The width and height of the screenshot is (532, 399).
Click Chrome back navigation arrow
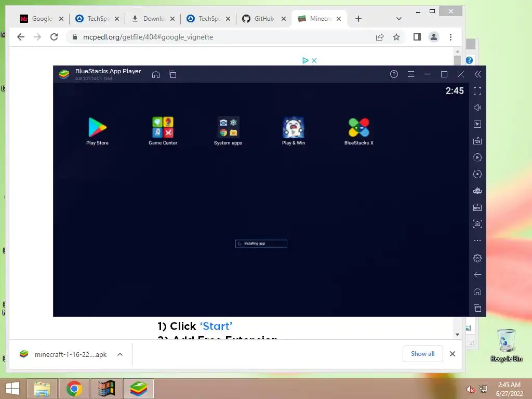(21, 37)
